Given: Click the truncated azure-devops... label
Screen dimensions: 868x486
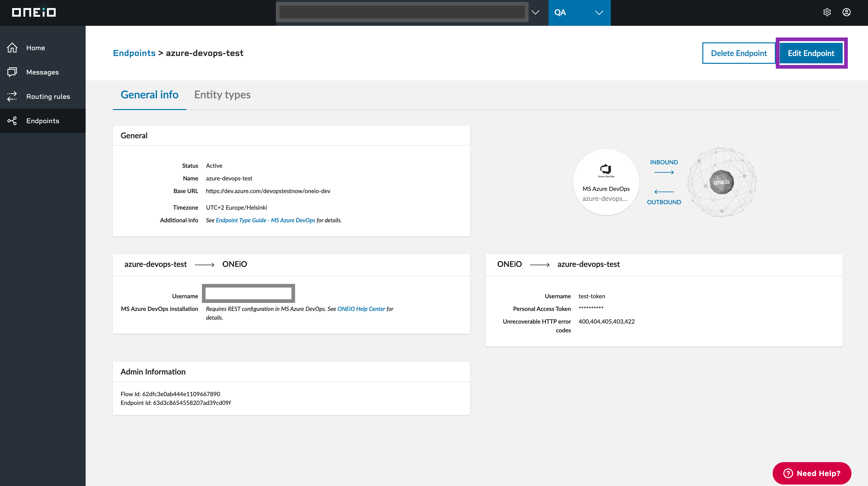Looking at the screenshot, I should coord(605,199).
